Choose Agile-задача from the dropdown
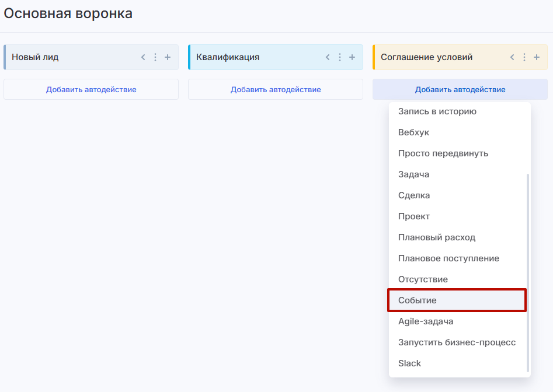The width and height of the screenshot is (553, 392). pos(426,321)
